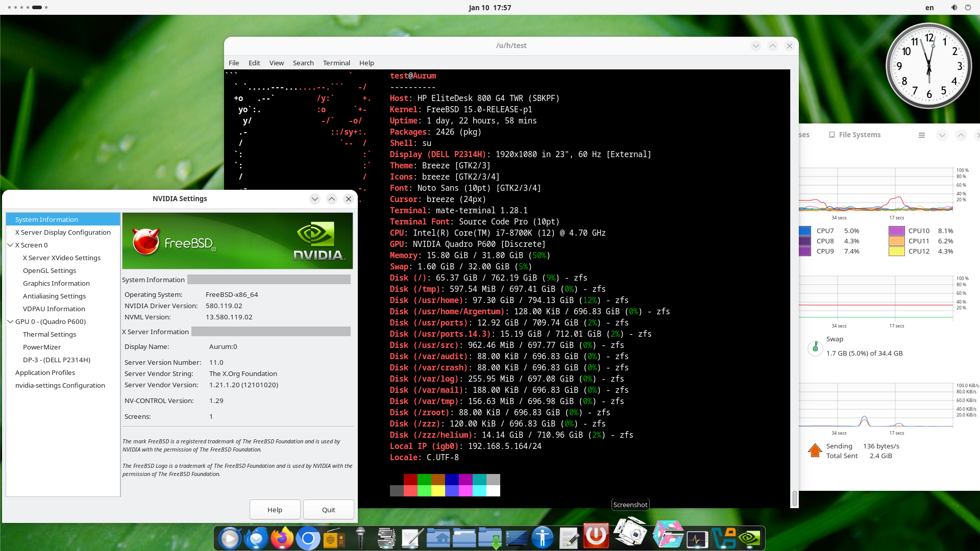Open NVIDIA Settings from the dock

pos(749,537)
